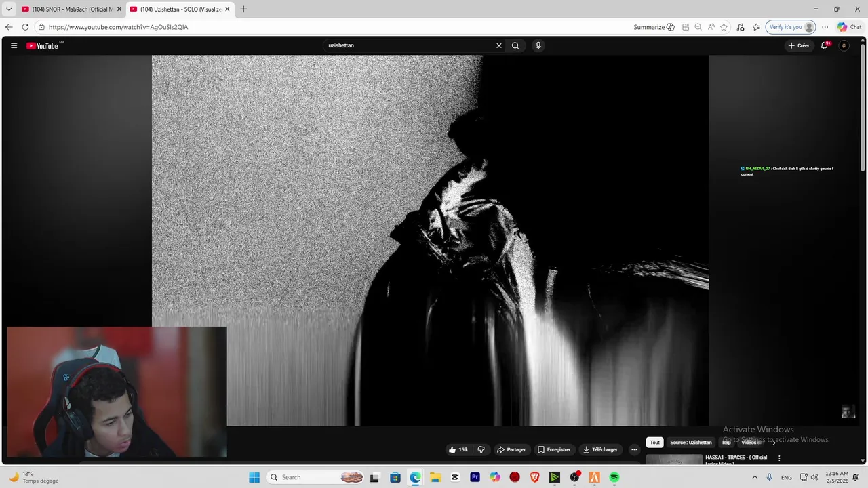This screenshot has width=868, height=488.
Task: Open the YouTube hamburger guide menu
Action: tap(14, 45)
